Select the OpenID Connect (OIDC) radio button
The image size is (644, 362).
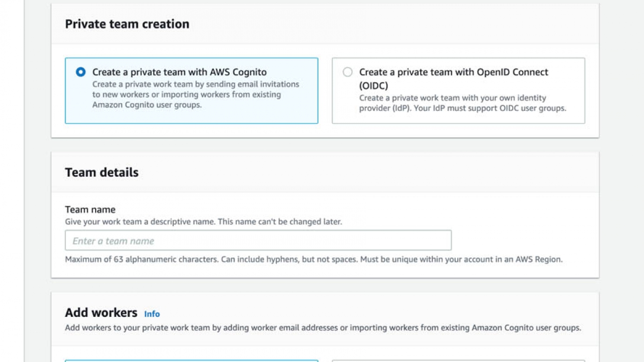[x=348, y=72]
